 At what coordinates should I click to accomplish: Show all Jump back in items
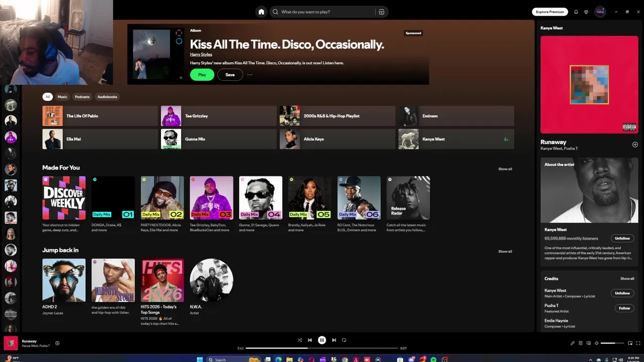505,251
